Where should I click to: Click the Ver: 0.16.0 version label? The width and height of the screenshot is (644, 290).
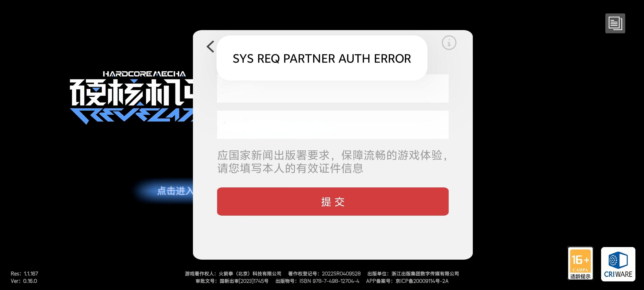pos(24,281)
